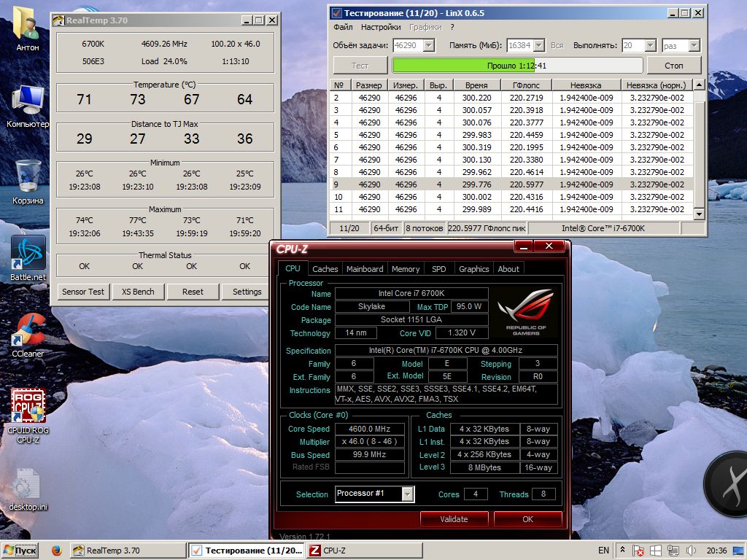Switch to the Graphics tab in CPU-Z
The height and width of the screenshot is (560, 747).
(473, 269)
